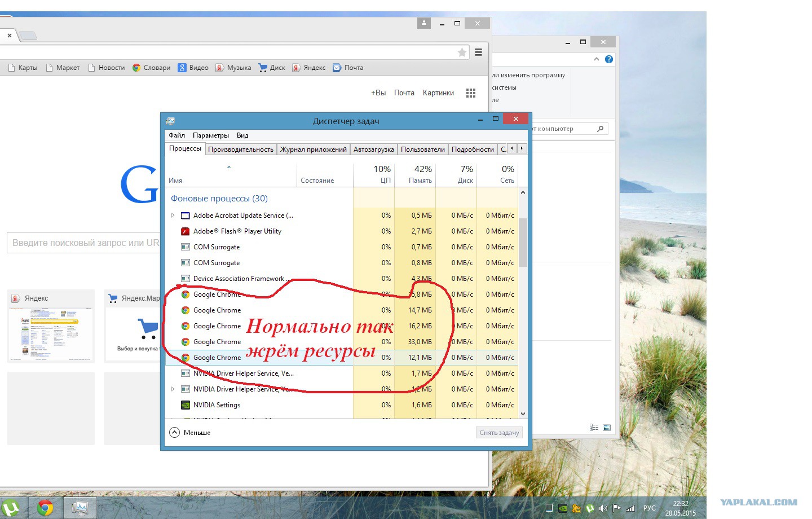Click the NVIDIA Settings process icon
Screen dimensions: 812x519
coord(185,405)
